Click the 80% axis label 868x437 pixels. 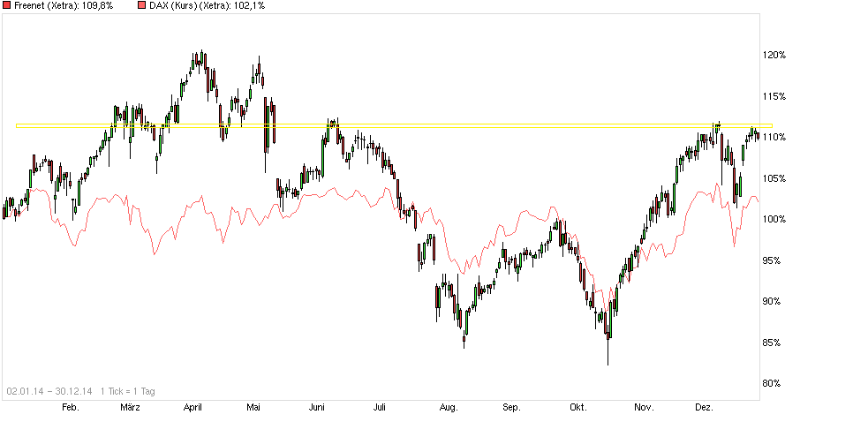click(772, 383)
